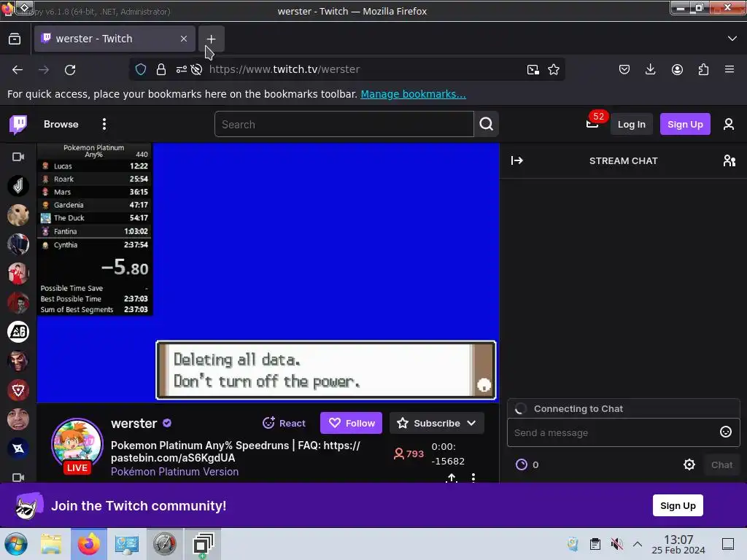747x560 pixels.
Task: Expand the Subscribe dropdown
Action: pos(437,423)
